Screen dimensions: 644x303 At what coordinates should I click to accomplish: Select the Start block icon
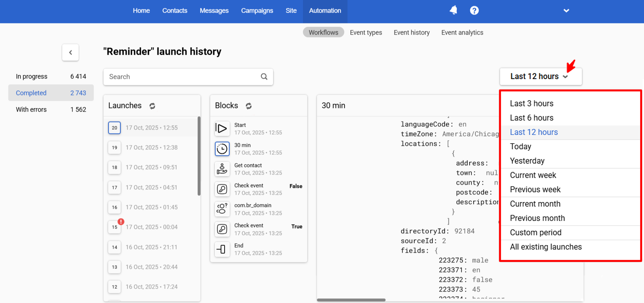222,128
